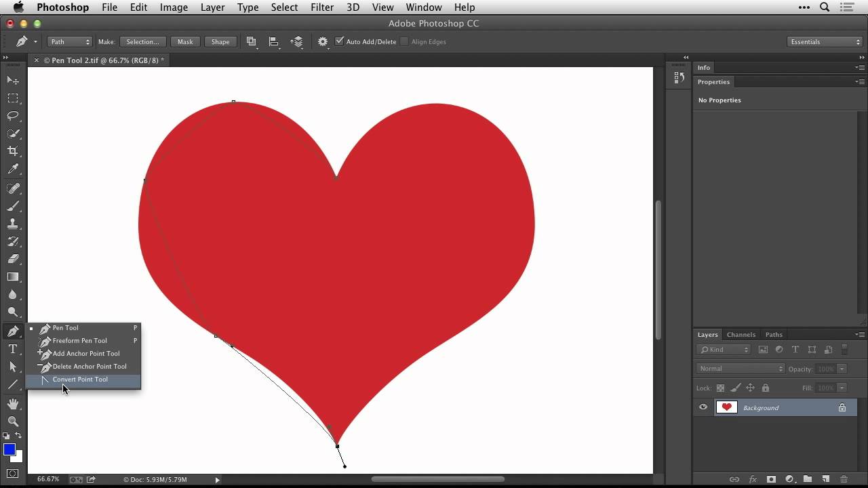This screenshot has width=868, height=488.
Task: Click the Shape button
Action: pyautogui.click(x=220, y=41)
